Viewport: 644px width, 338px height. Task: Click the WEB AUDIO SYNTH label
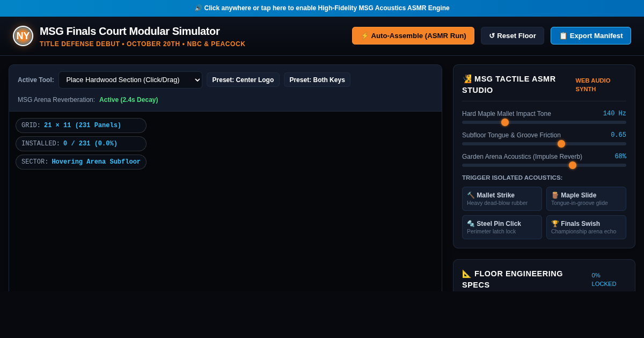593,85
